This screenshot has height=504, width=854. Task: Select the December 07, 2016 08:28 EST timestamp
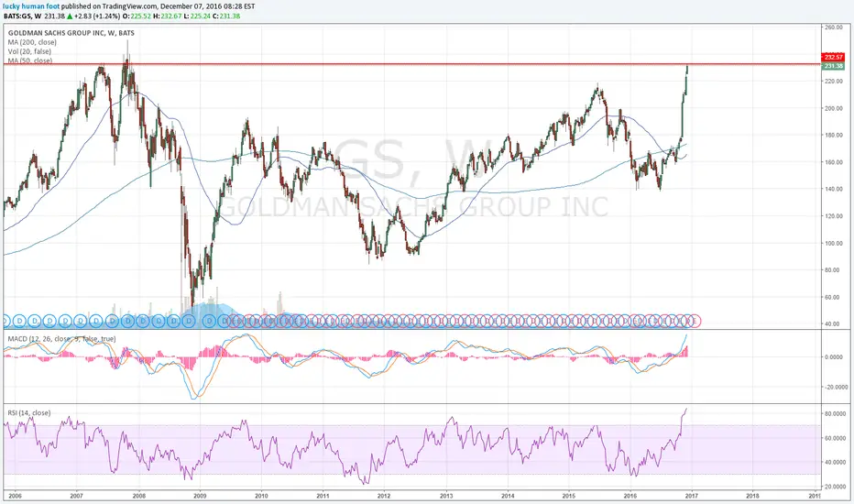click(207, 6)
